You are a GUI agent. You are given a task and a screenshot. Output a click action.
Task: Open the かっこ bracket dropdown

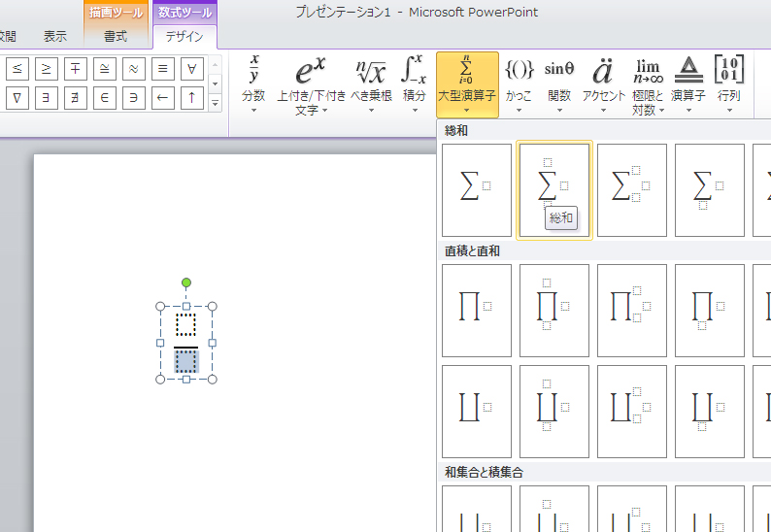pos(519,84)
